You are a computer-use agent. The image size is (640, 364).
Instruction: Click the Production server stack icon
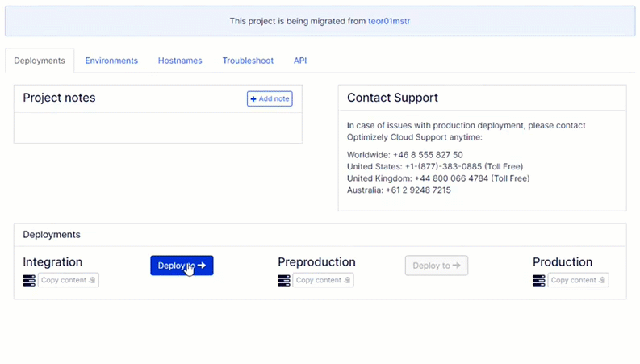click(539, 281)
